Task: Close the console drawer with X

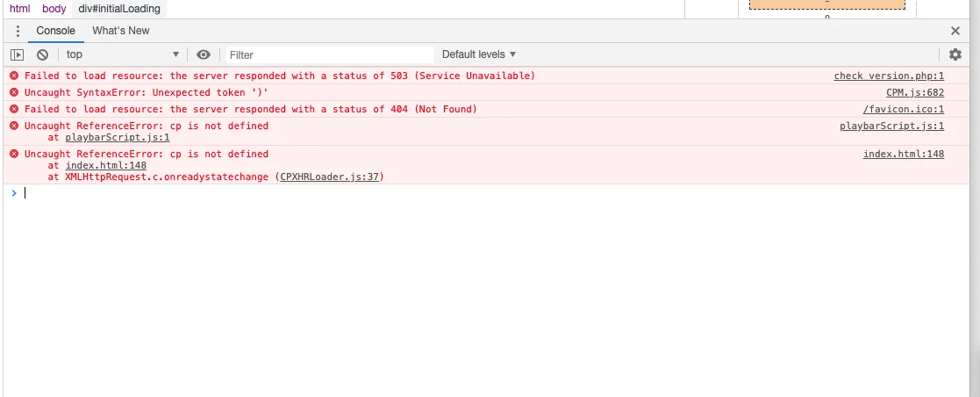Action: [x=955, y=31]
